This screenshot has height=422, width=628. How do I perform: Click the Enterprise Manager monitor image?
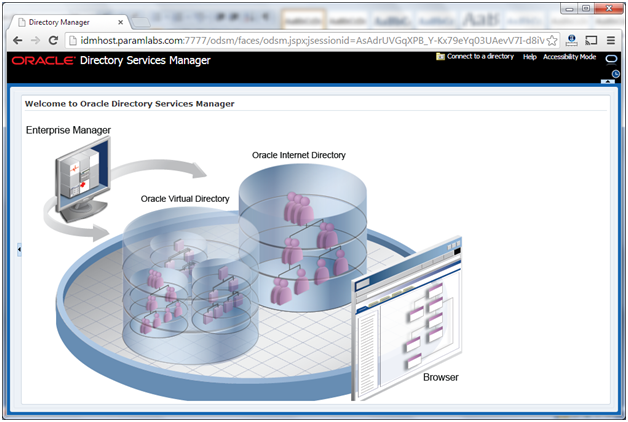pos(83,179)
